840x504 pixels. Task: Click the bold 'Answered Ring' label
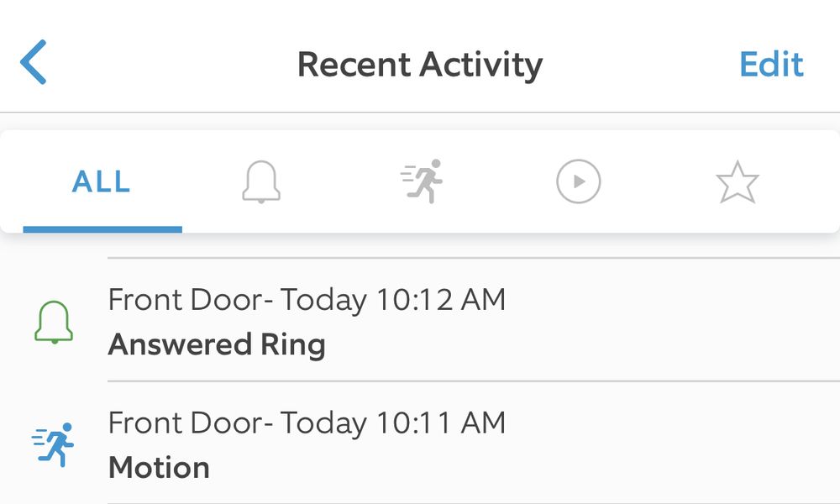[217, 344]
